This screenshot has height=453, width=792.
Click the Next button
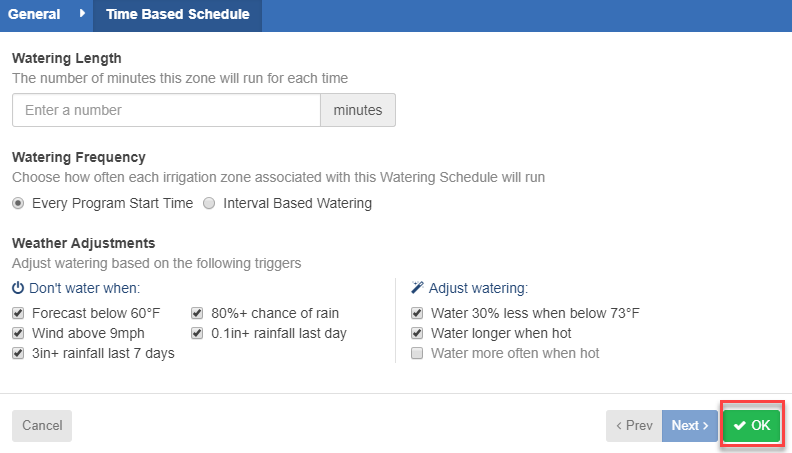tap(689, 426)
